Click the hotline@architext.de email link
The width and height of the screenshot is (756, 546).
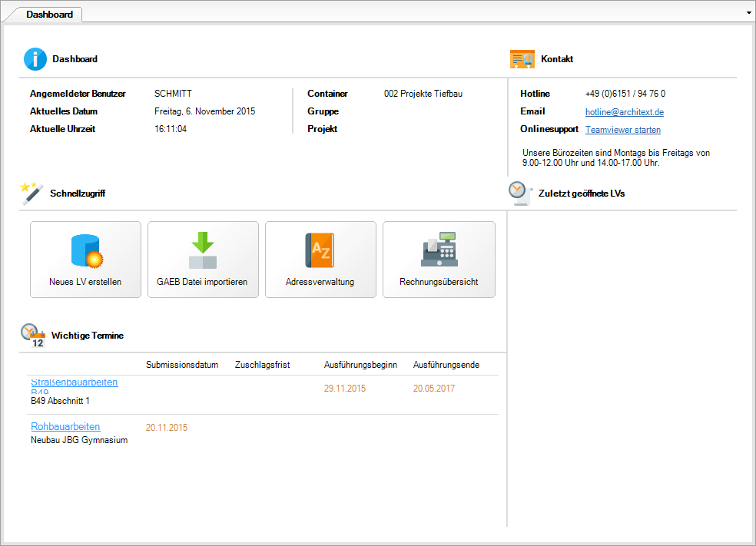[625, 112]
